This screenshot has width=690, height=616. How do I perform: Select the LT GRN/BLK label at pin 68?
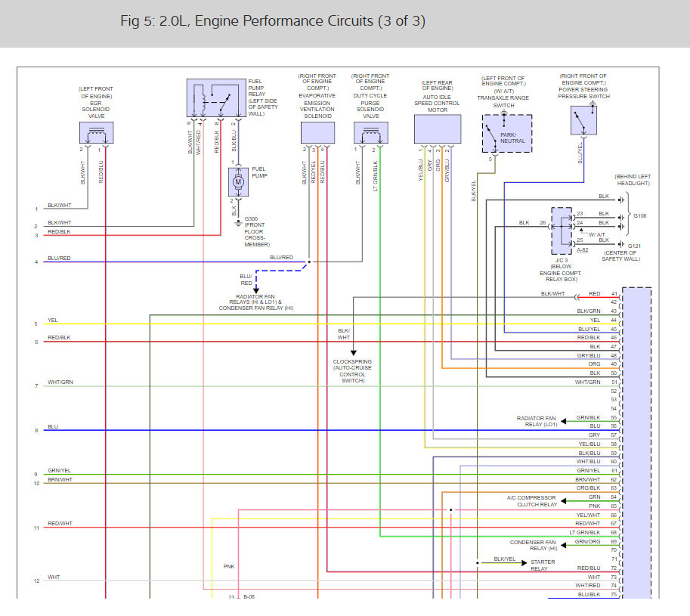coord(585,532)
